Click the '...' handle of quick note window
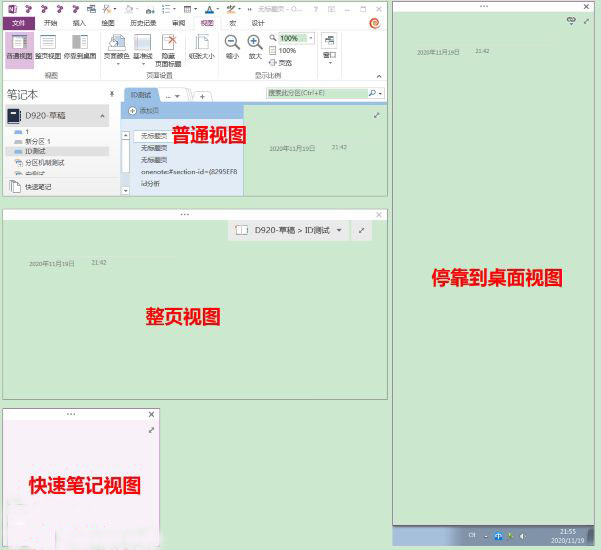Viewport: 601px width, 550px height. 71,414
